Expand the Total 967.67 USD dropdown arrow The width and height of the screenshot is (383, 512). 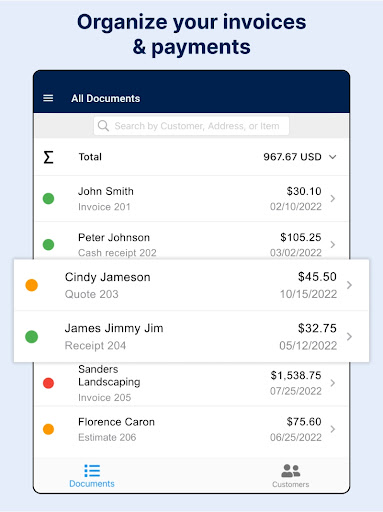point(333,157)
